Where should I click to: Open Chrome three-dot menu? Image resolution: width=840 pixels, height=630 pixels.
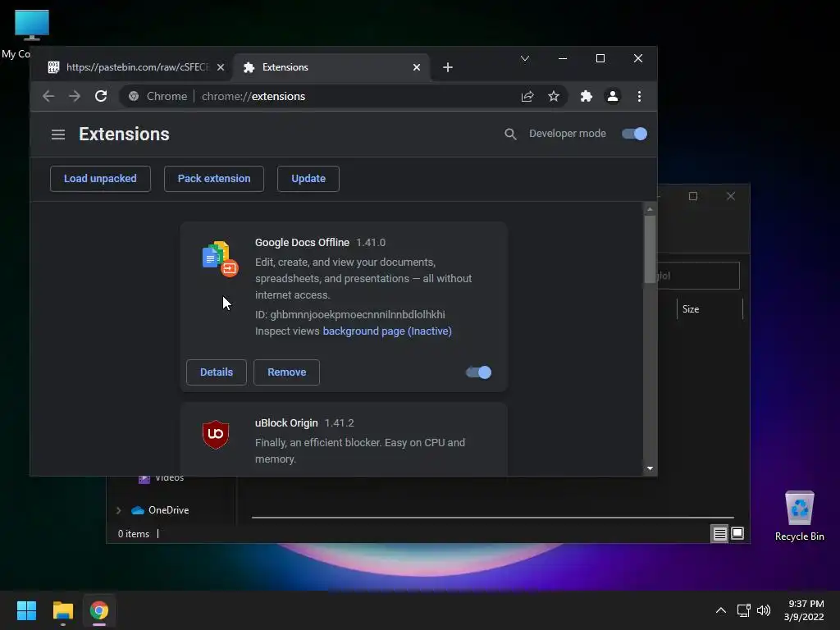639,97
